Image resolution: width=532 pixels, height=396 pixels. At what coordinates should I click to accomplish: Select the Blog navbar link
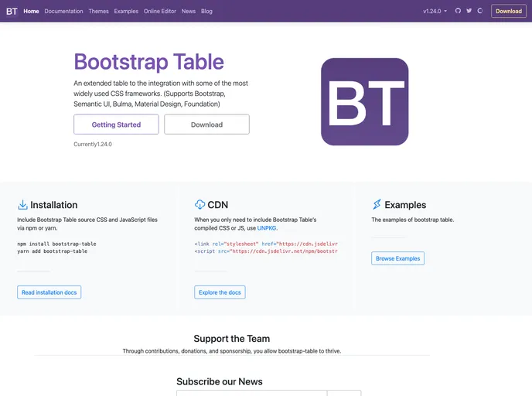click(x=206, y=12)
